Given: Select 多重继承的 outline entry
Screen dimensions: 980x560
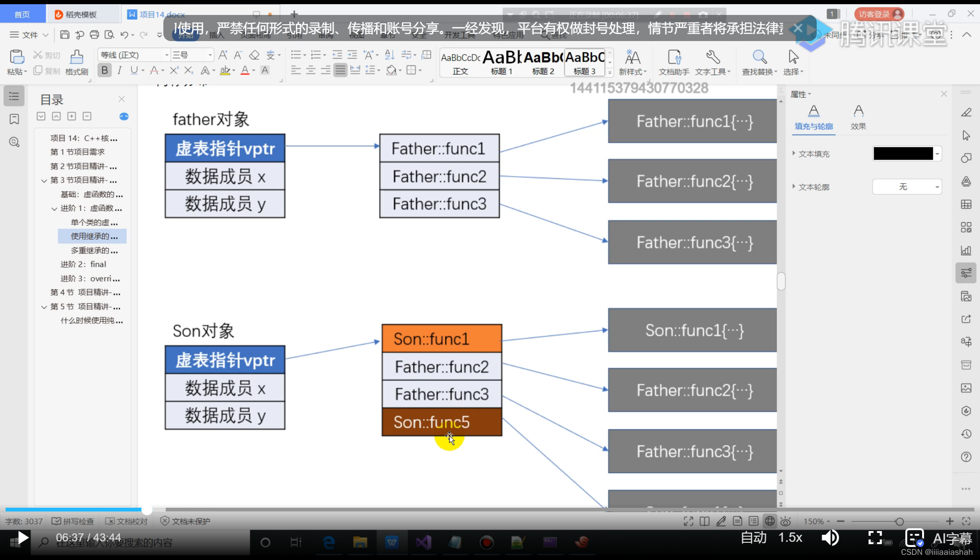Looking at the screenshot, I should click(94, 251).
